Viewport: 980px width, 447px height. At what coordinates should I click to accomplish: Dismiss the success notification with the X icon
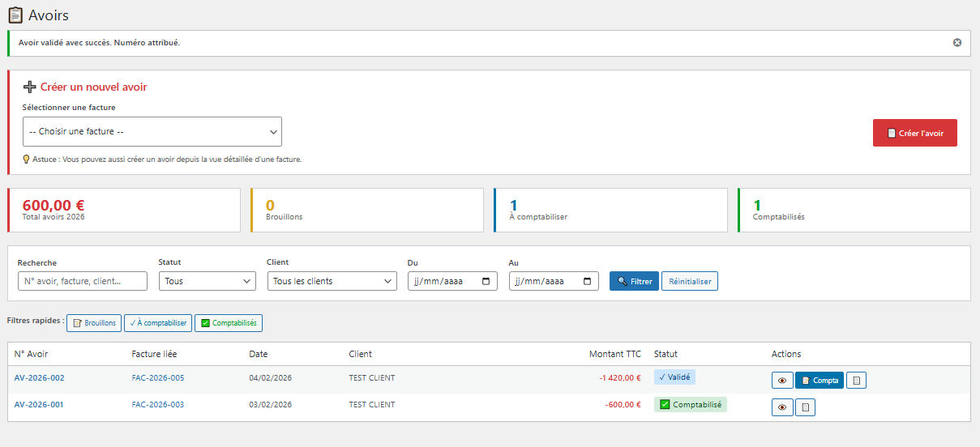coord(957,43)
